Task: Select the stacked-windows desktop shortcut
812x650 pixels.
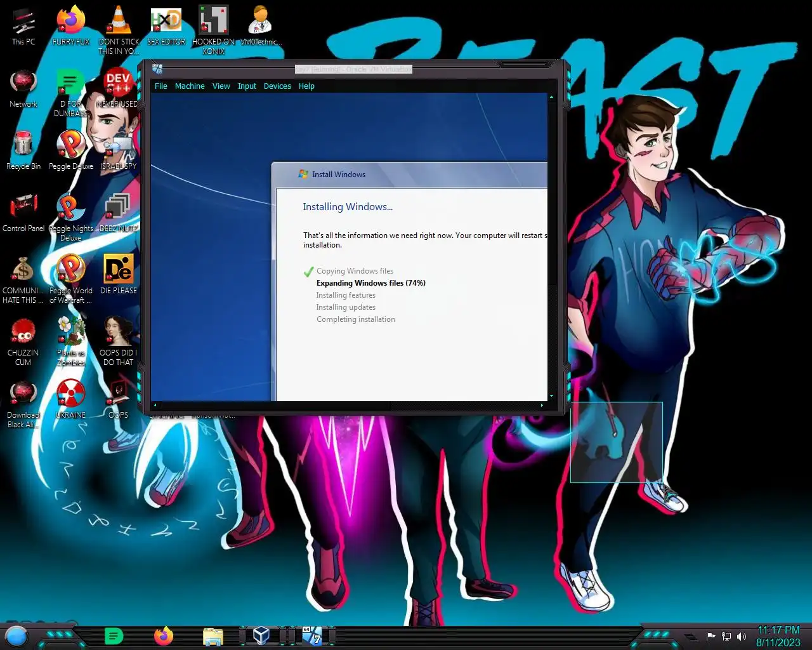Action: 119,213
